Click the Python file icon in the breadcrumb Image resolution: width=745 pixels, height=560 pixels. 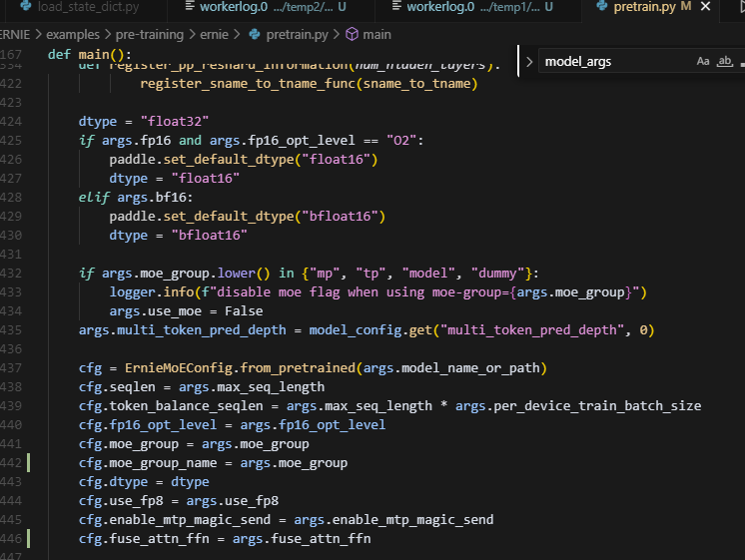pos(257,34)
